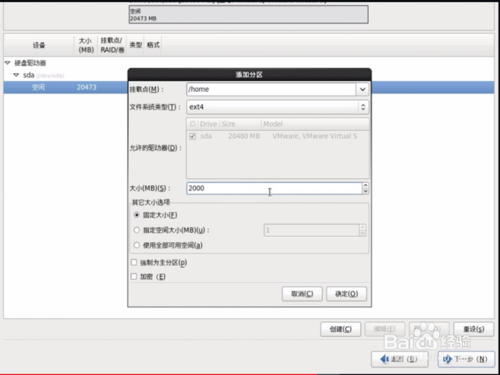The width and height of the screenshot is (500, 375).
Task: Click the /home mount point field
Action: click(271, 89)
